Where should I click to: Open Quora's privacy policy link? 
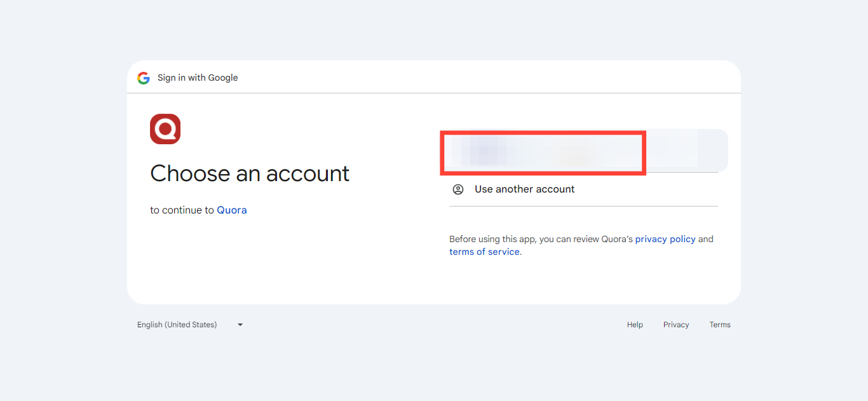665,239
